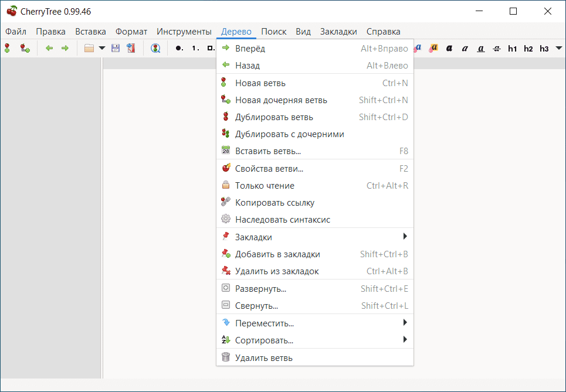Image resolution: width=566 pixels, height=392 pixels.
Task: Open Свойства ветви... from menu
Action: [315, 168]
